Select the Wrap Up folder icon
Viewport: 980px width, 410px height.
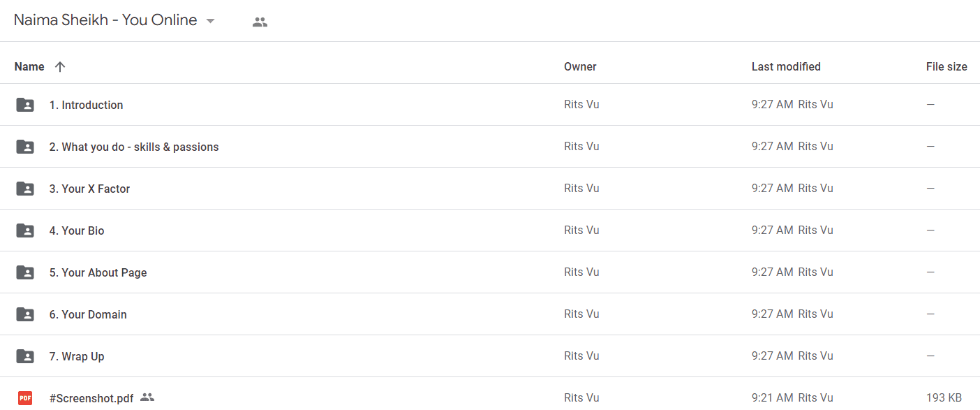click(x=25, y=356)
